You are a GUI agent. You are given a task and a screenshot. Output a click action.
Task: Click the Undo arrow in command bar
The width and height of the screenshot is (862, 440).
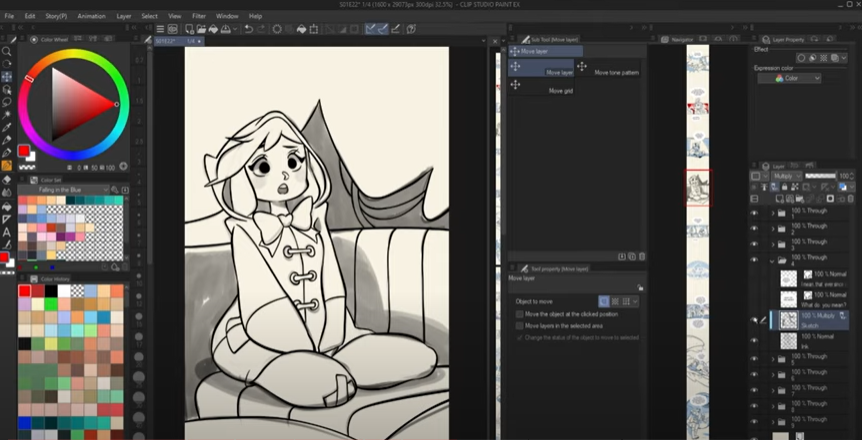249,30
